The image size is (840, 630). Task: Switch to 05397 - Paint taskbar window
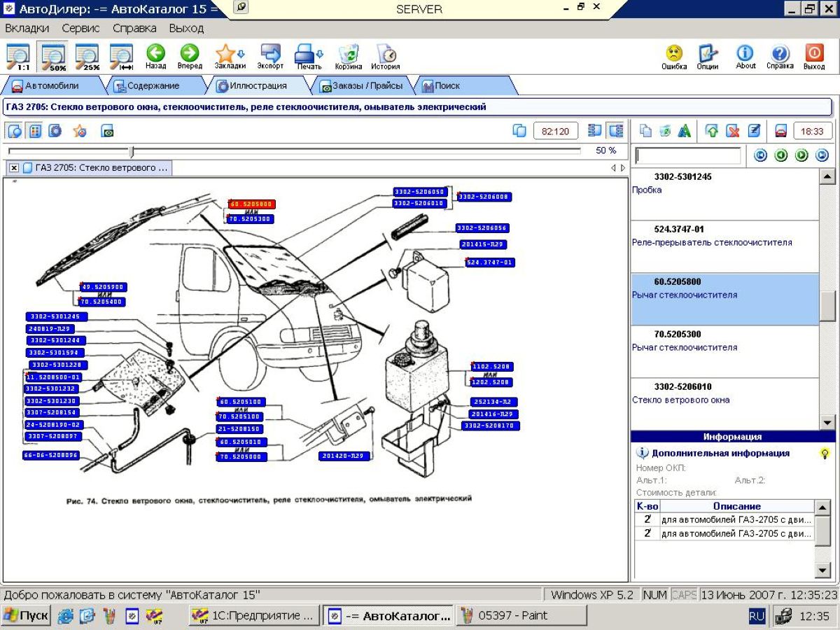coord(521,616)
